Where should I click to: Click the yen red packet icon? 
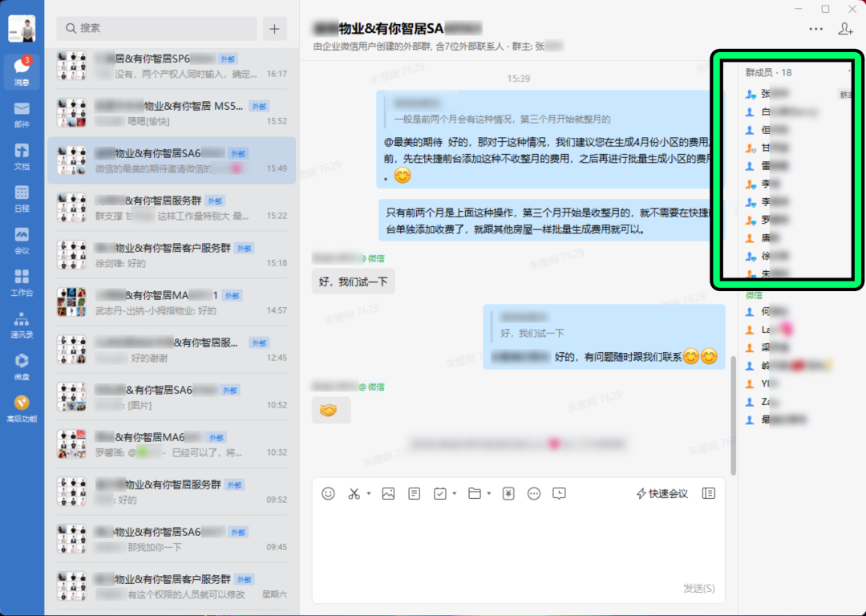point(508,493)
